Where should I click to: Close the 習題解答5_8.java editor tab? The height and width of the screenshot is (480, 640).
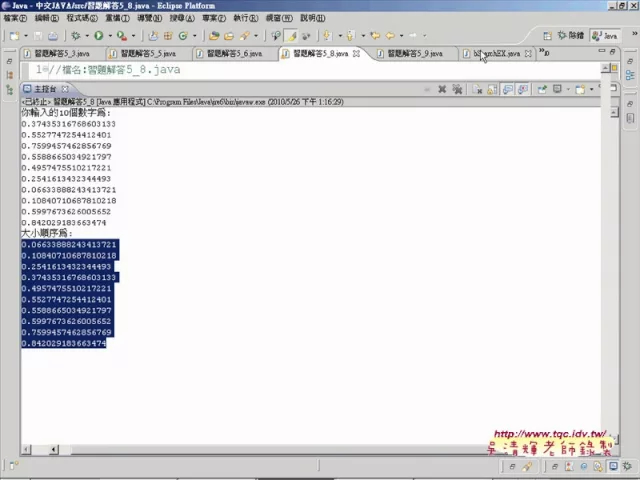tap(356, 53)
